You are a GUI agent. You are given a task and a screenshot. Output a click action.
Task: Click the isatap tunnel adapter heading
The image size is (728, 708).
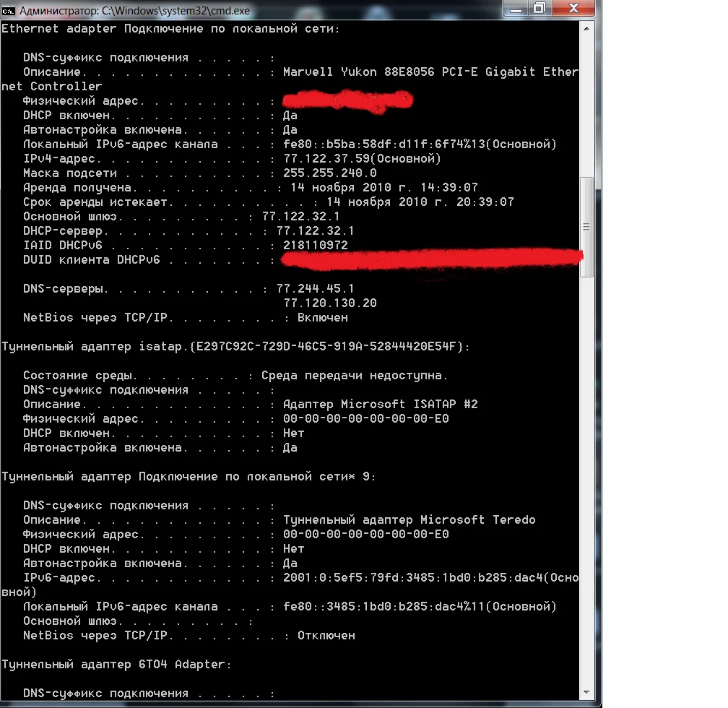tap(235, 347)
